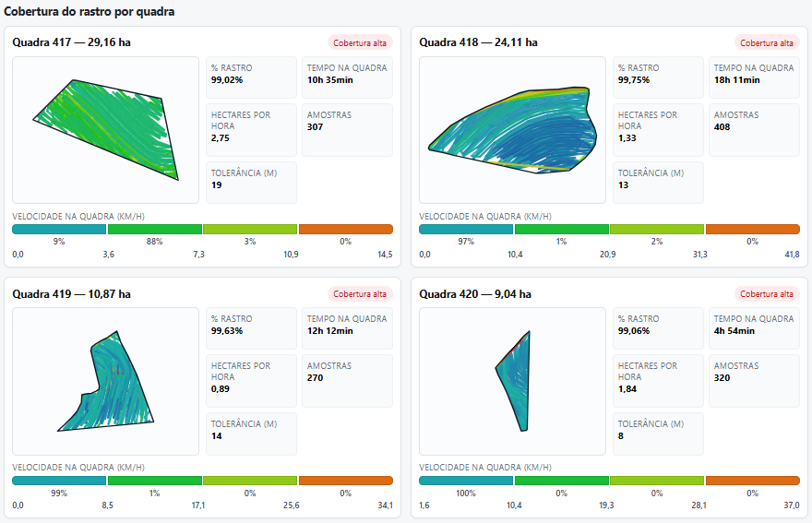Click the Tolerância 14 tile
Image resolution: width=812 pixels, height=523 pixels.
(x=251, y=434)
